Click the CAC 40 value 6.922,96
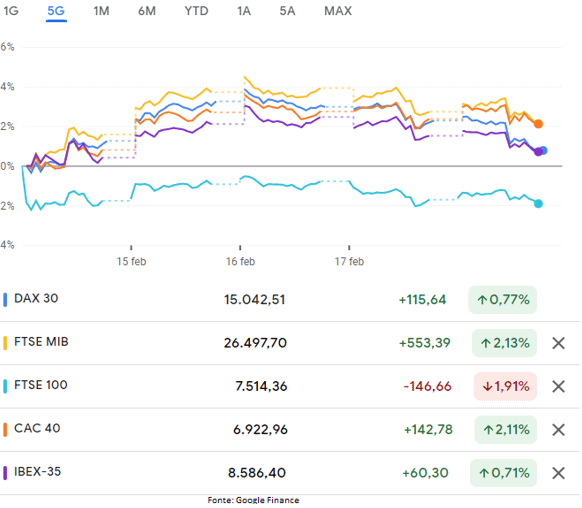Viewport: 582px width, 508px height. [260, 430]
